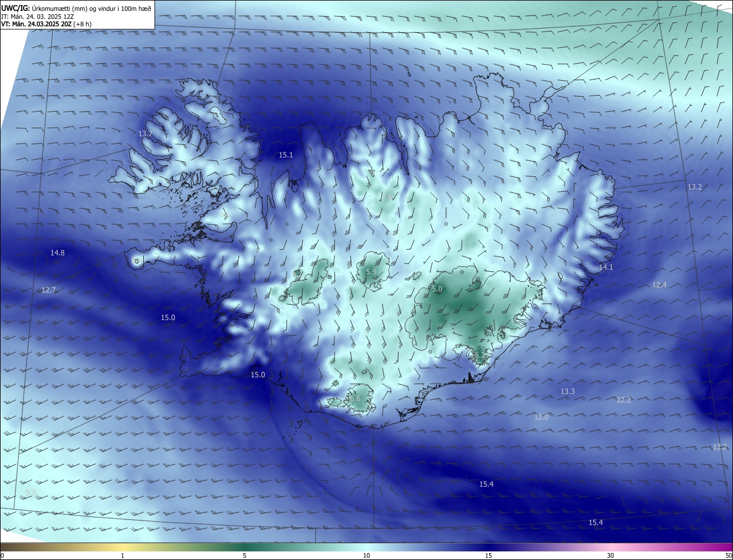The height and width of the screenshot is (560, 733).
Task: Click the 5.9 value label on the glacier
Action: (371, 272)
